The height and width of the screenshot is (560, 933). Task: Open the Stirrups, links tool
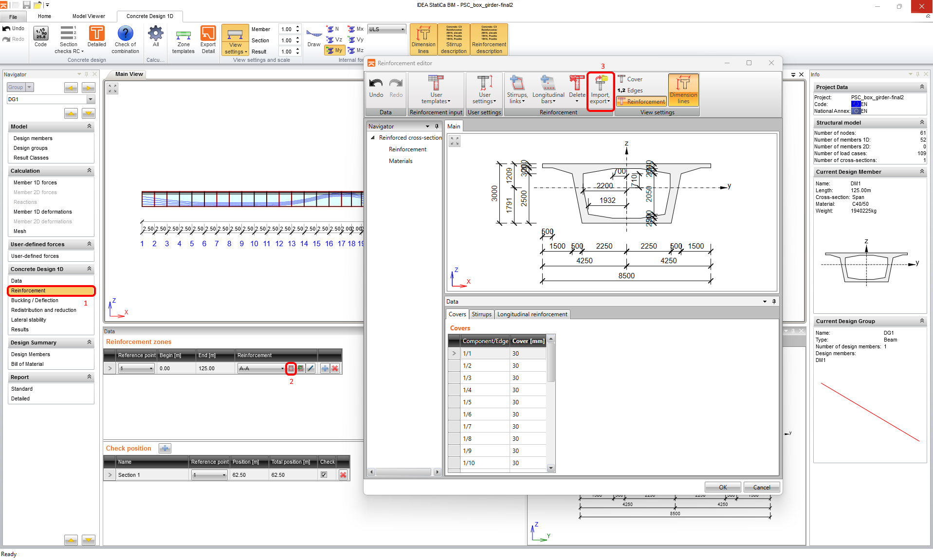pos(517,90)
